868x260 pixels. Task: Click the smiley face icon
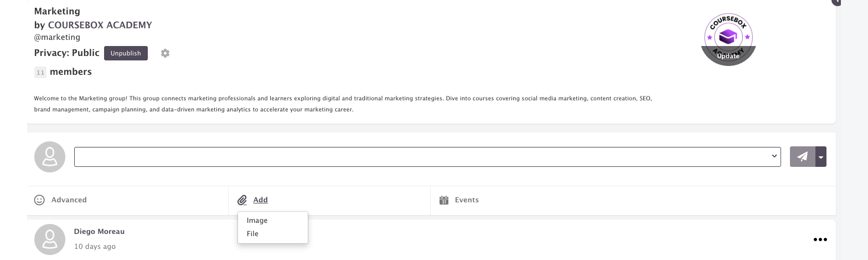(39, 200)
